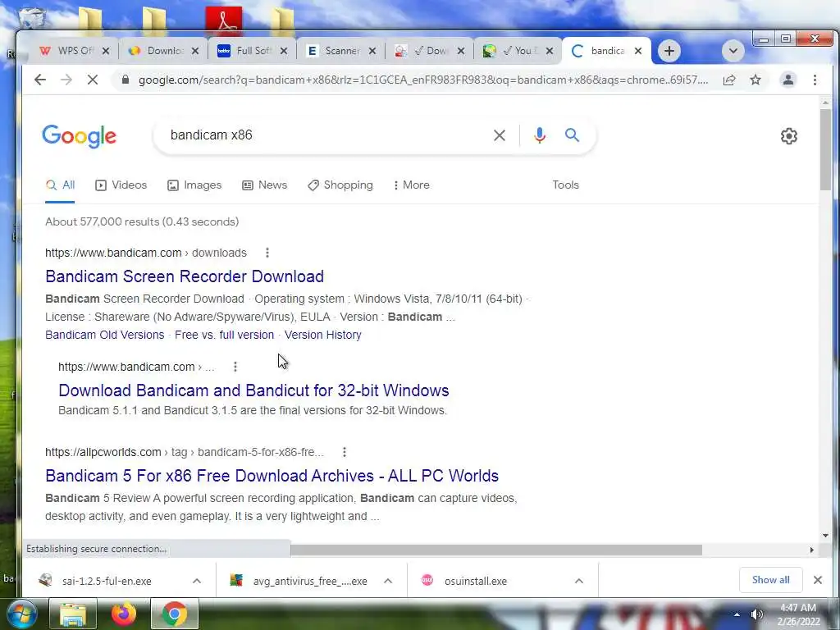Show all downloads
This screenshot has height=630, width=840.
pyautogui.click(x=770, y=580)
